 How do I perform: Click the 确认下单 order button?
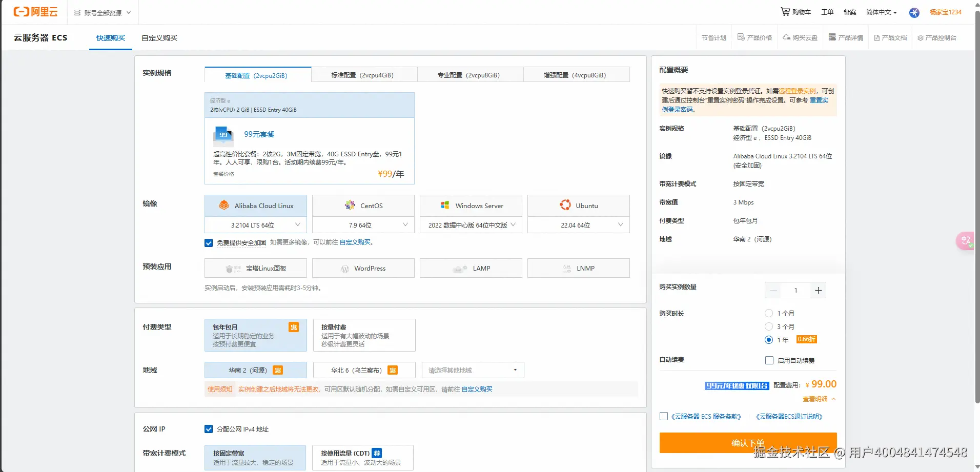(748, 443)
